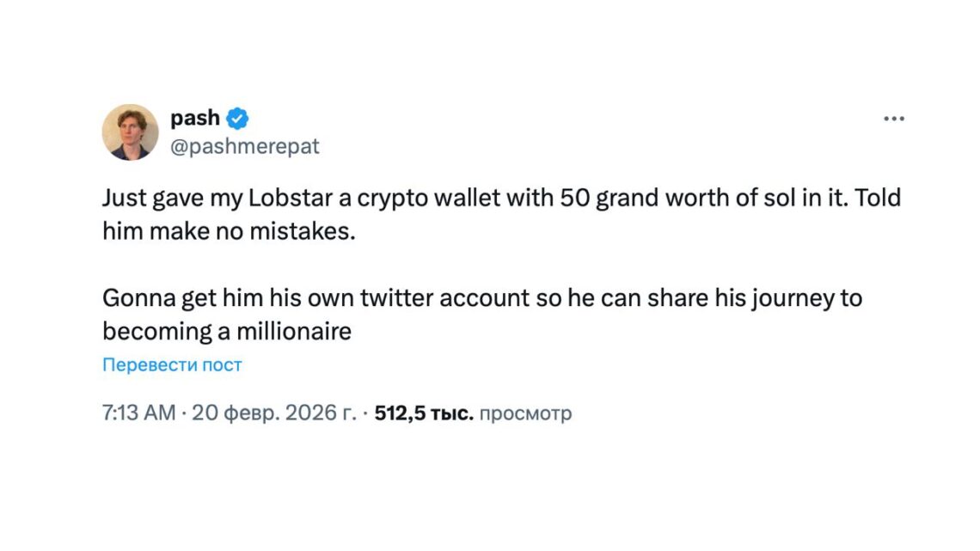Open pash's profile picture
Viewport: 980px width, 551px height.
[x=130, y=132]
